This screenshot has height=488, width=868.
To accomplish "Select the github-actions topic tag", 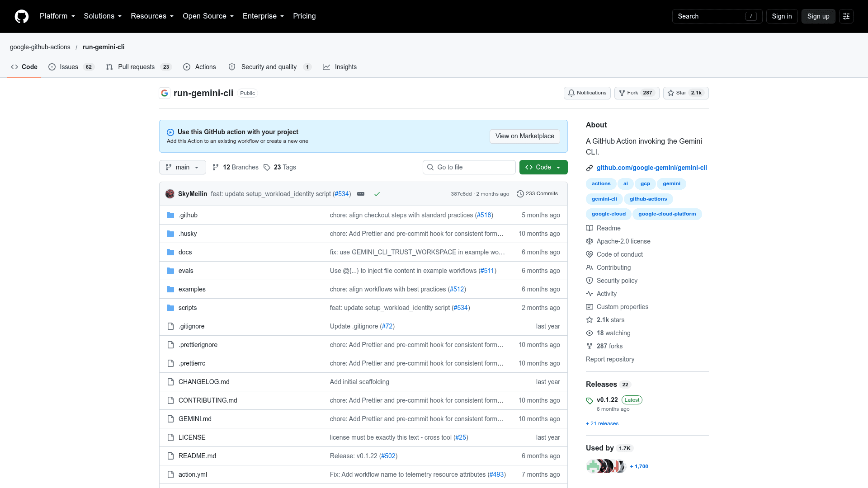I will 648,199.
